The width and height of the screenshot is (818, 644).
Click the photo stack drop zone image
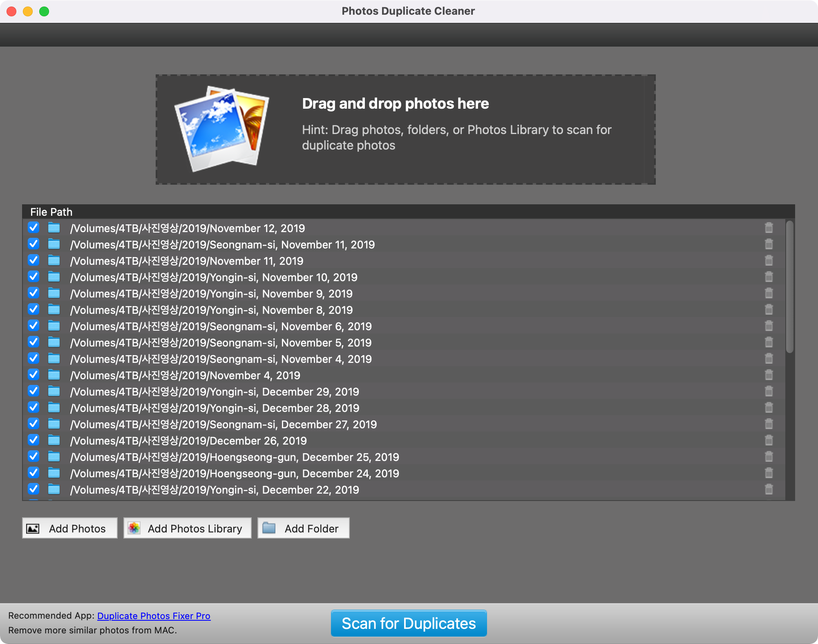coord(222,129)
